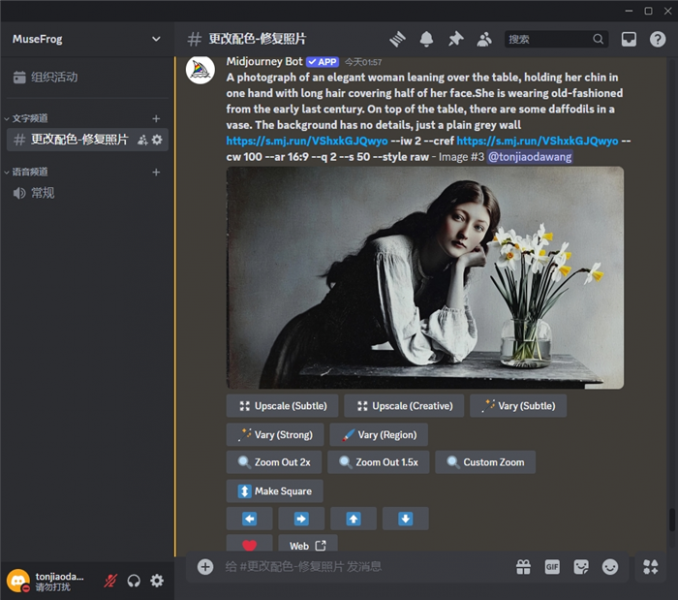Click the Midjourney Bot username

(264, 62)
